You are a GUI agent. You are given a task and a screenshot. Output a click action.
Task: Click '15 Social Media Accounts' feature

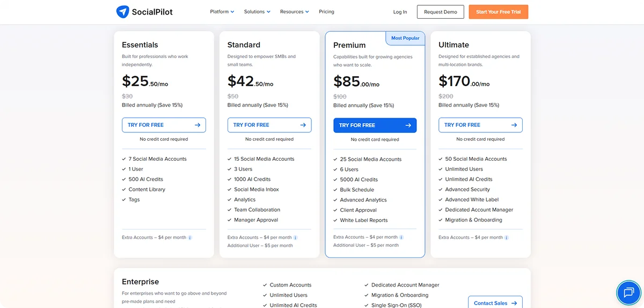[x=264, y=159]
